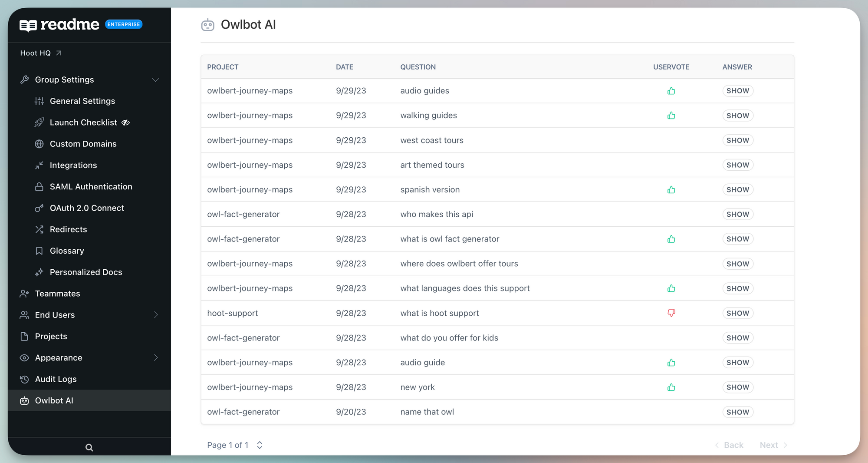
Task: Click the Owlbot AI page heading
Action: [248, 25]
